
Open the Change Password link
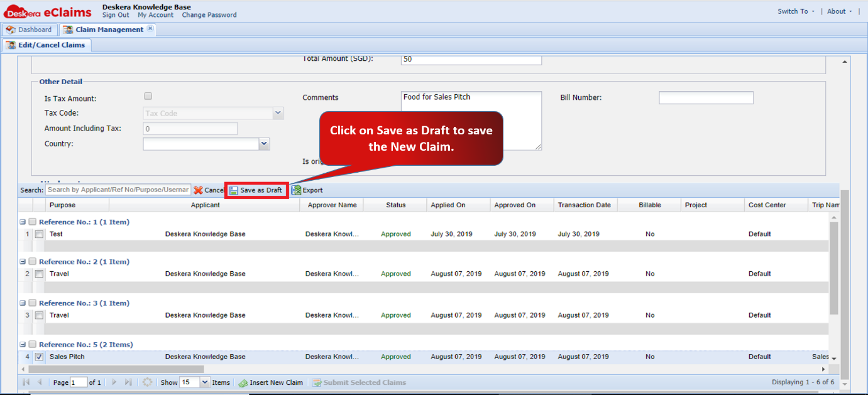point(209,15)
